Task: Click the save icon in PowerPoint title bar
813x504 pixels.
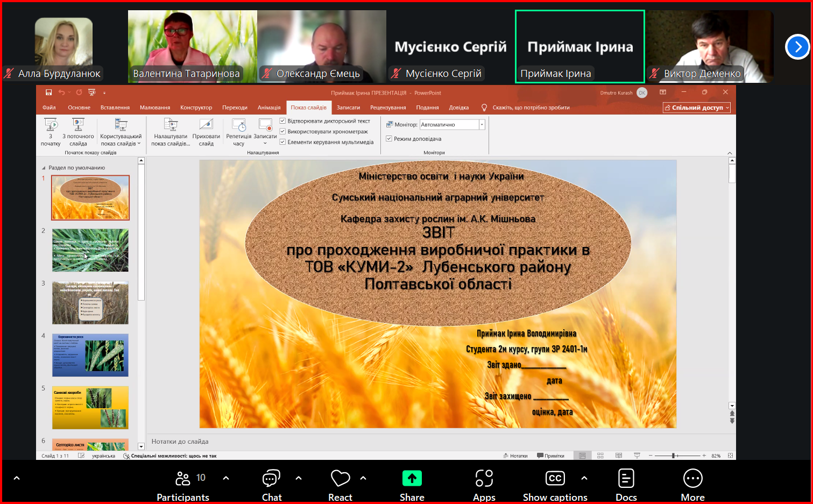Action: point(48,93)
